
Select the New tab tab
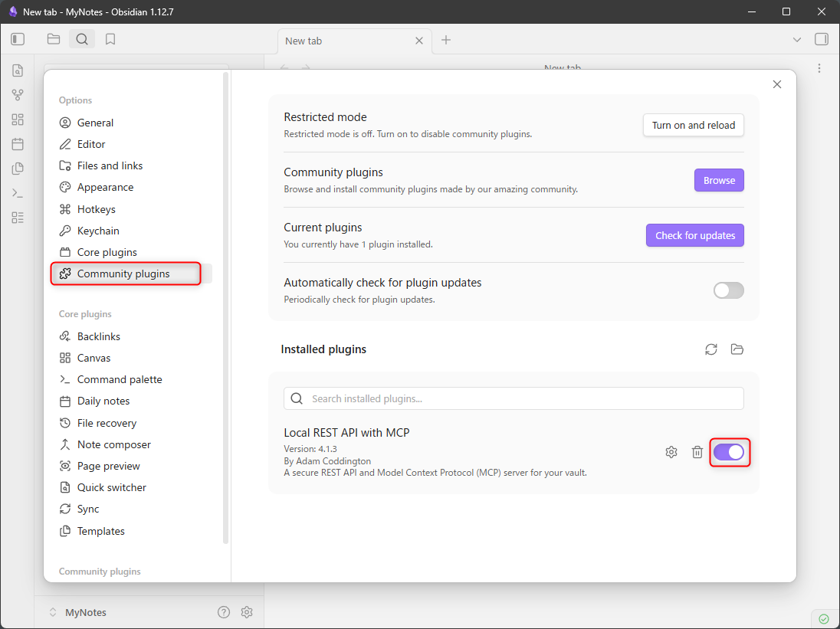pos(355,41)
